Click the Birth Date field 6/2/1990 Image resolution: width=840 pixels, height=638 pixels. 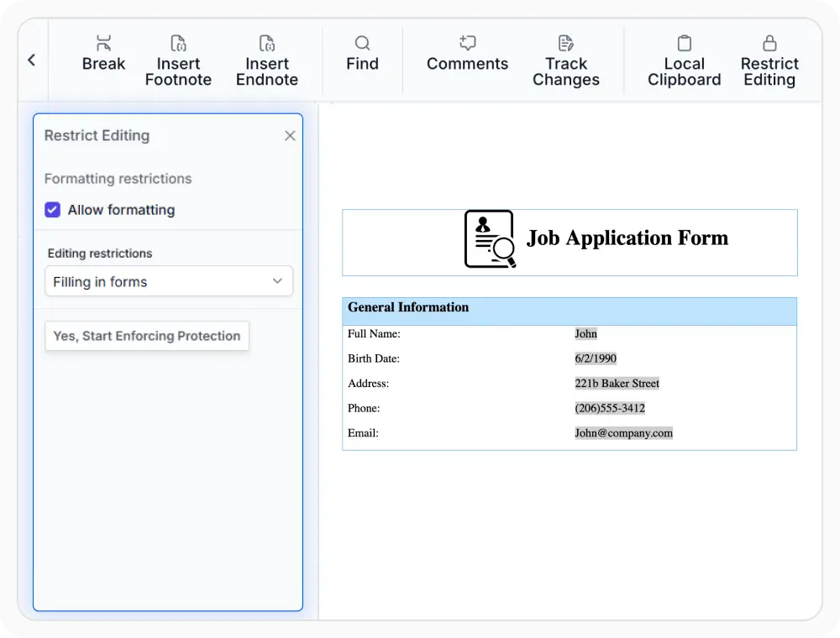(596, 358)
